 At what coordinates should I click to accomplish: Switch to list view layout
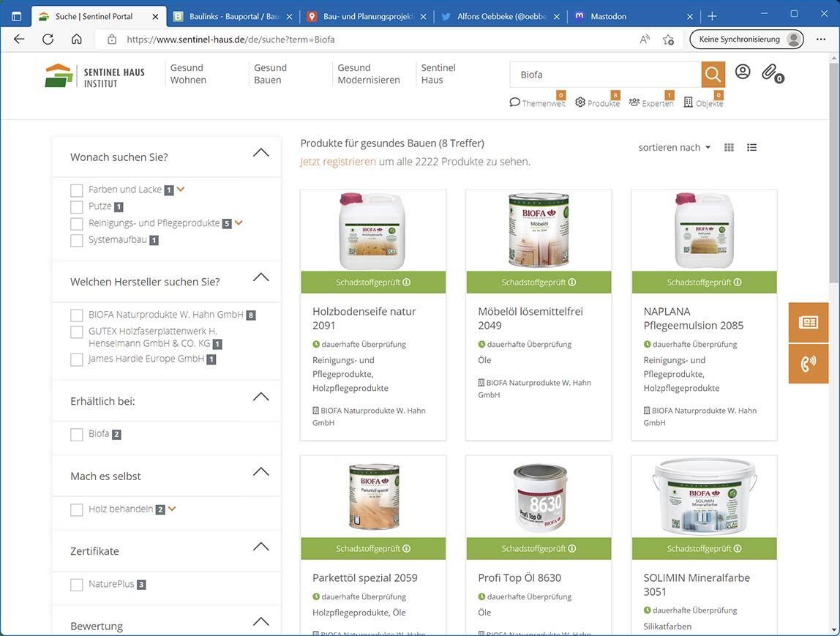pos(751,147)
